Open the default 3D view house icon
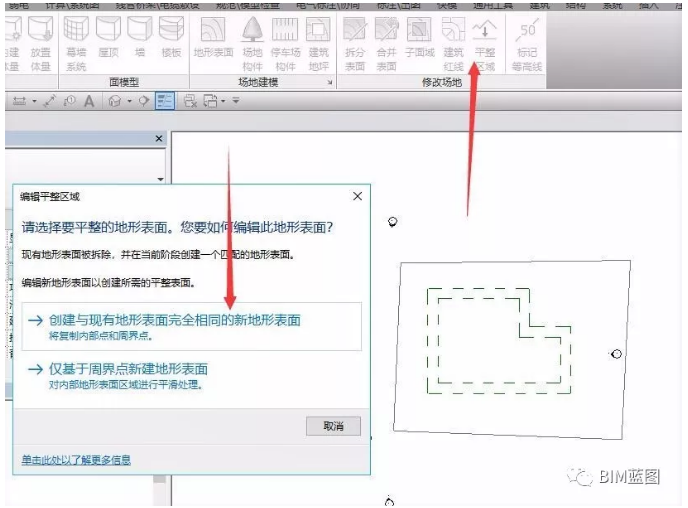 (115, 101)
